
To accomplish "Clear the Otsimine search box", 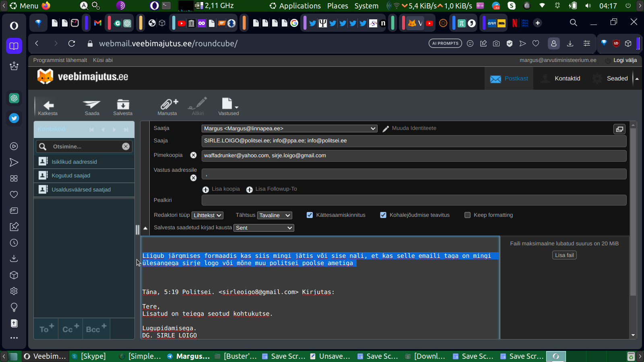I will coord(126,146).
